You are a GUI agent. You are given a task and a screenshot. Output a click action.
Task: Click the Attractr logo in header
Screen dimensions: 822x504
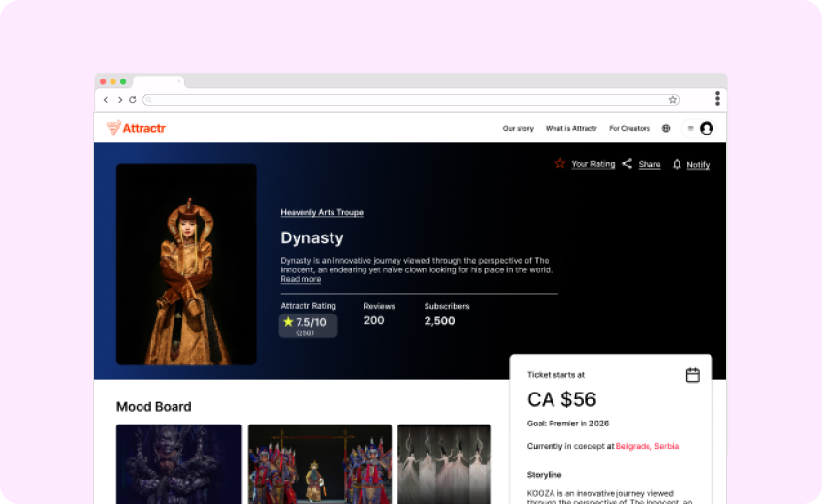pyautogui.click(x=136, y=128)
